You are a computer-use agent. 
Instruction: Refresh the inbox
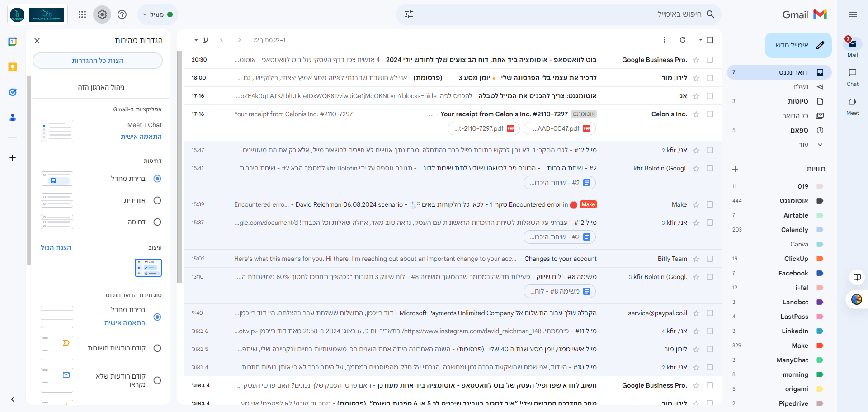(683, 40)
